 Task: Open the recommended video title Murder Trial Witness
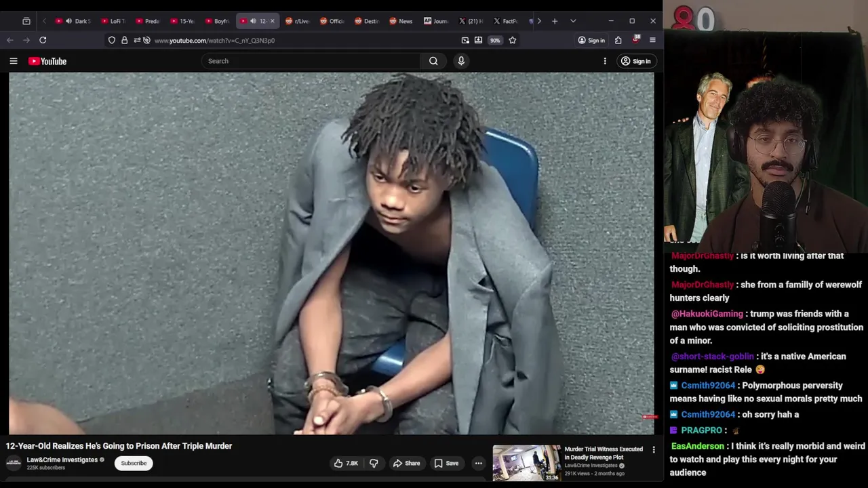click(604, 453)
